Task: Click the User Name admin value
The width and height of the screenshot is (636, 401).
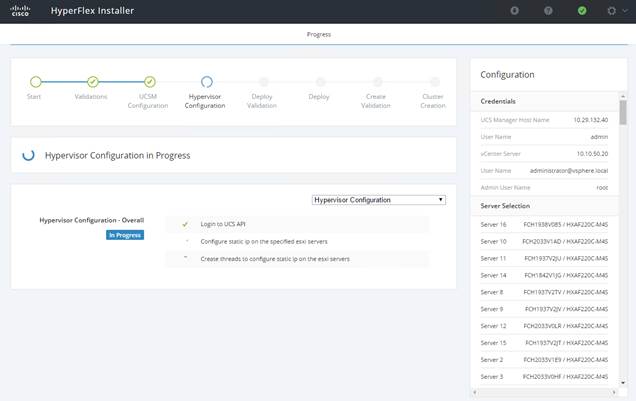Action: click(599, 137)
